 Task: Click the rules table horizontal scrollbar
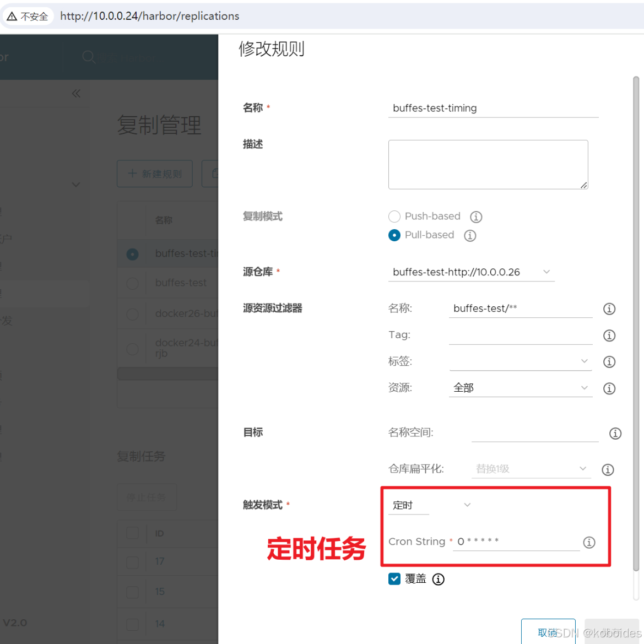coord(167,374)
